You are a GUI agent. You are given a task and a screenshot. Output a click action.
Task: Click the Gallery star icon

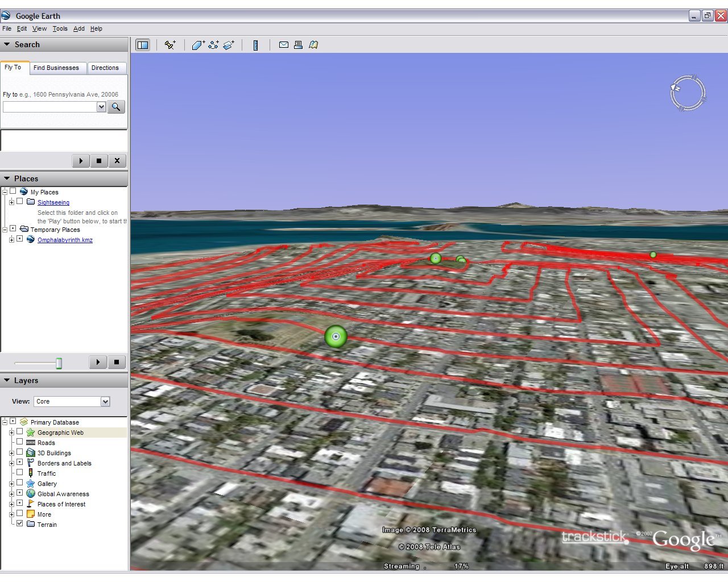tap(31, 483)
